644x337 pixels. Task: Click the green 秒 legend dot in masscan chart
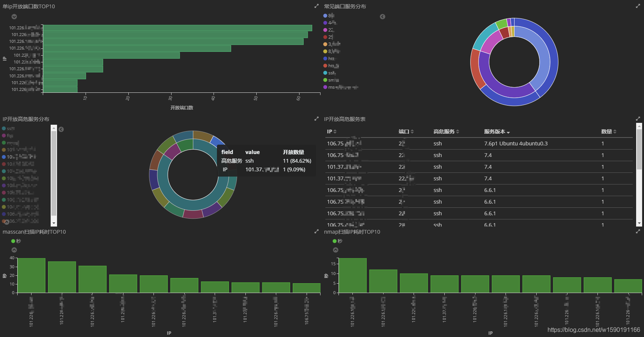point(13,241)
